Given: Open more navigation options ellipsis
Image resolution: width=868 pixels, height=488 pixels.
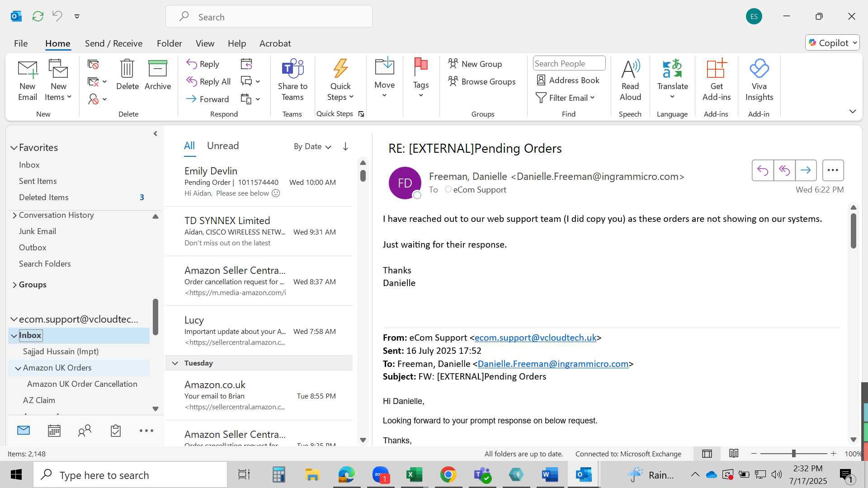Looking at the screenshot, I should click(146, 431).
